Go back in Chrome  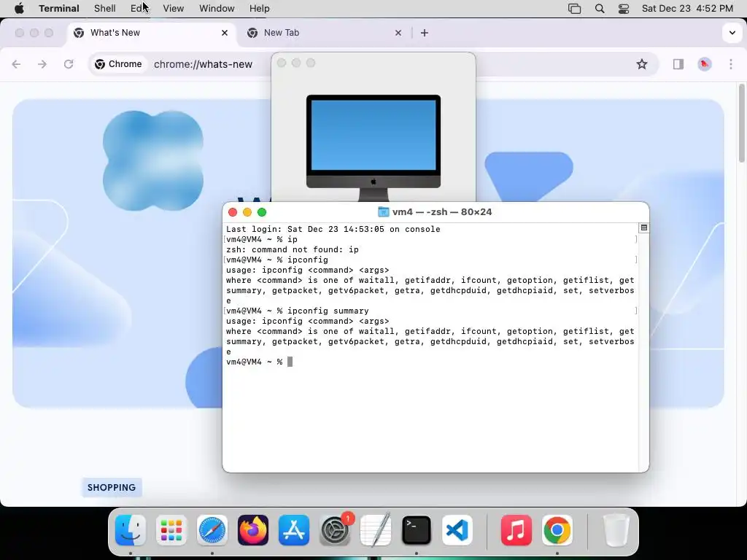16,64
